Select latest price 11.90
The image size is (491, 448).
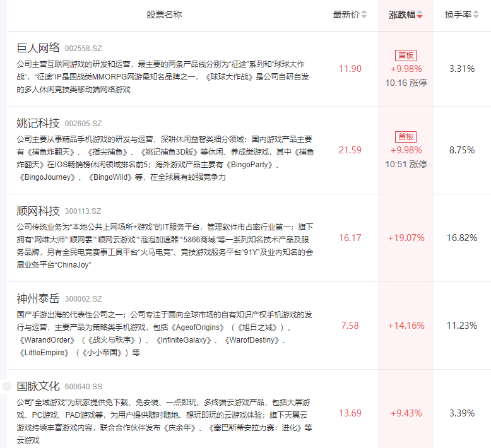click(350, 69)
